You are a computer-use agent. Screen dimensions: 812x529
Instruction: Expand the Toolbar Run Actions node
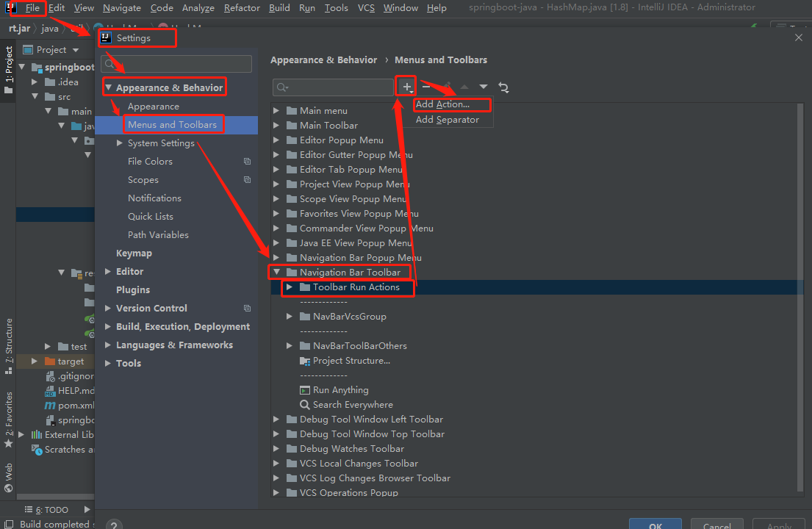click(290, 287)
